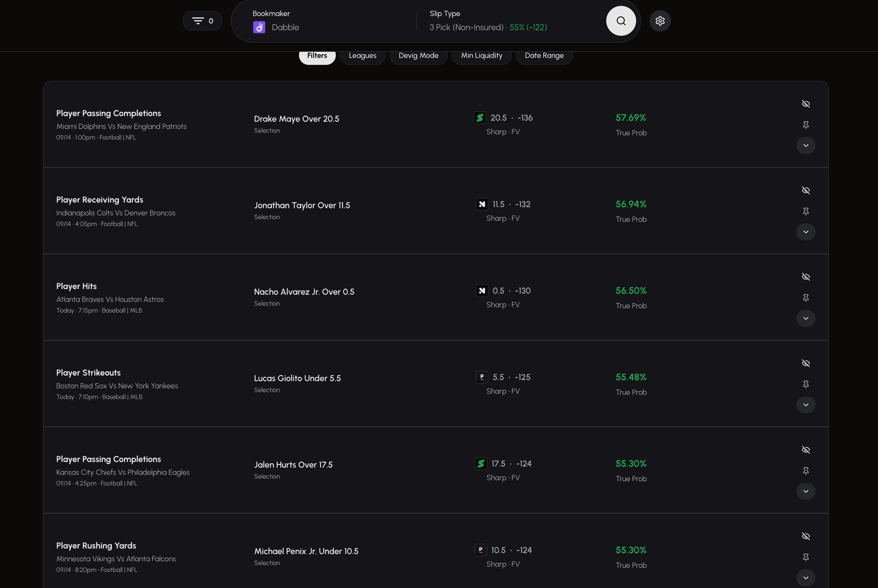Viewport: 878px width, 588px height.
Task: Click the search magnifier button
Action: (621, 21)
